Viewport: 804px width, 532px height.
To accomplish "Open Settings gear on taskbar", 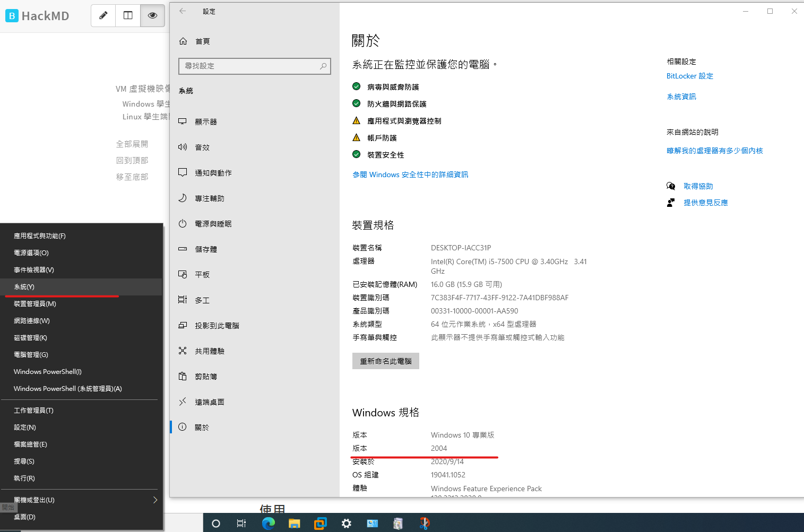I will click(x=347, y=524).
